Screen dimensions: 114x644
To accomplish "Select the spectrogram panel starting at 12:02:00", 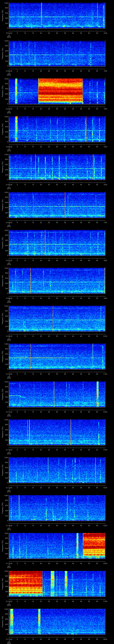I will (x=57, y=54).
